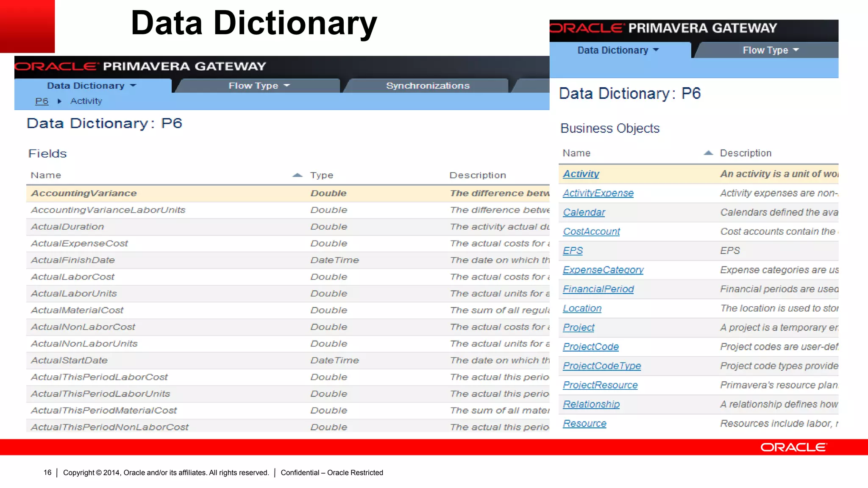This screenshot has height=488, width=868.
Task: Click Description column header in Business Objects
Action: pos(746,153)
